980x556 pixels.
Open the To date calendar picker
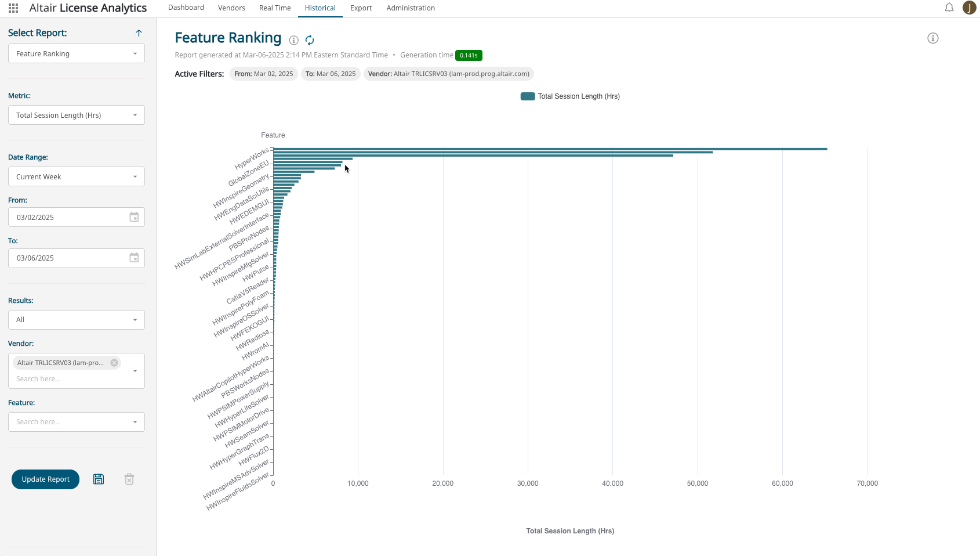[x=134, y=258]
